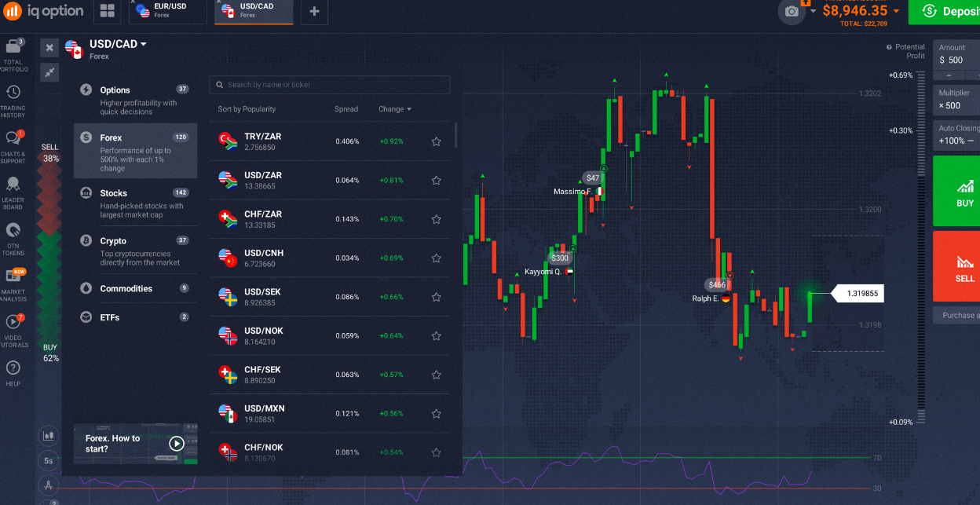Click asset list scrollbar
The height and width of the screenshot is (505, 980).
[x=455, y=134]
